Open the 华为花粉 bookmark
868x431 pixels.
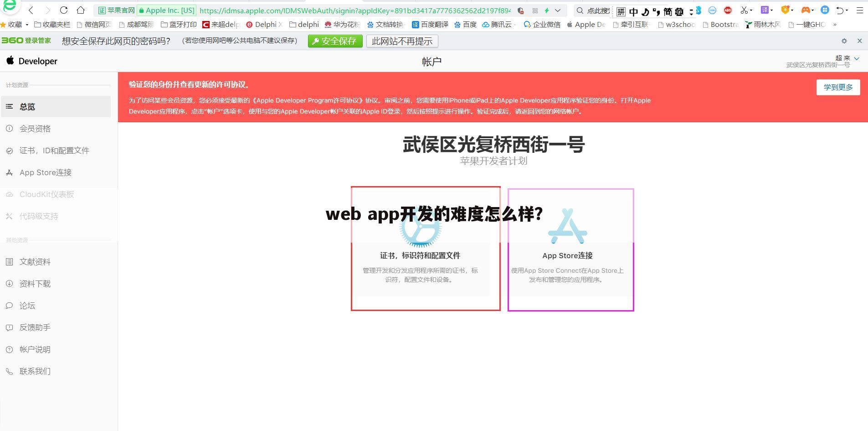(x=342, y=25)
